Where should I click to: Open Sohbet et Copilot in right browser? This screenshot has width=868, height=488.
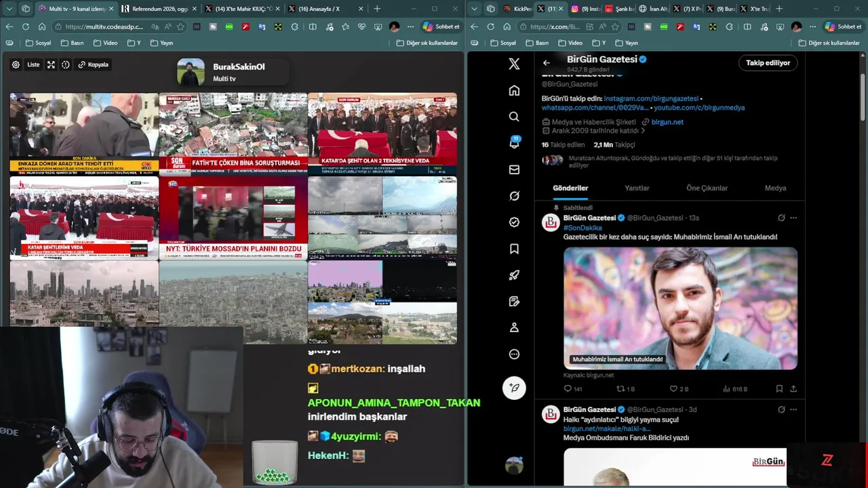842,26
